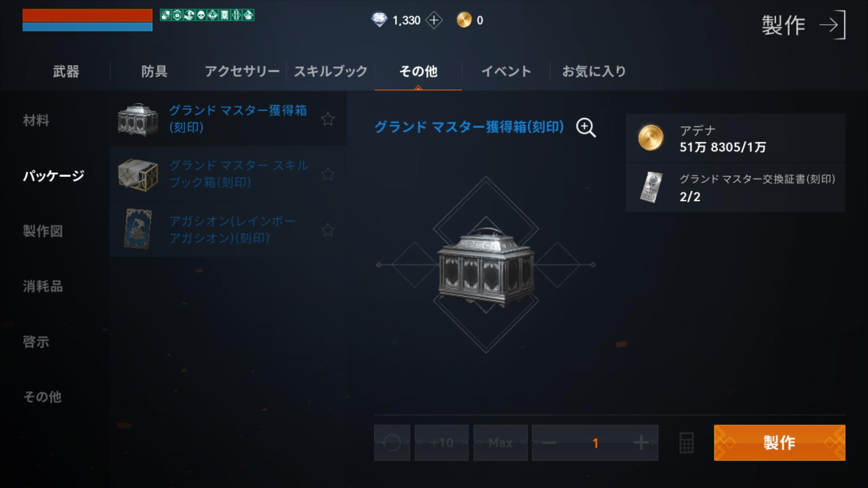Favorite グランド マスター獲得箱 with star
This screenshot has width=868, height=488.
click(328, 119)
